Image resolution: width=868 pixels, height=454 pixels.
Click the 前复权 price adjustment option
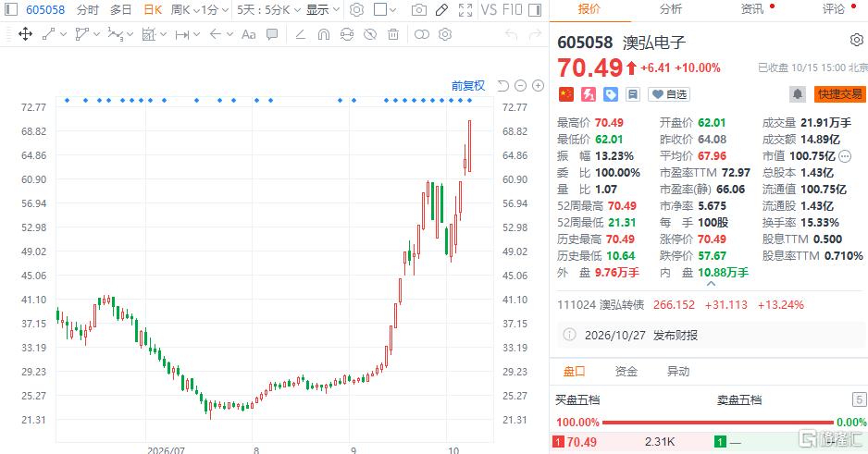pos(468,86)
